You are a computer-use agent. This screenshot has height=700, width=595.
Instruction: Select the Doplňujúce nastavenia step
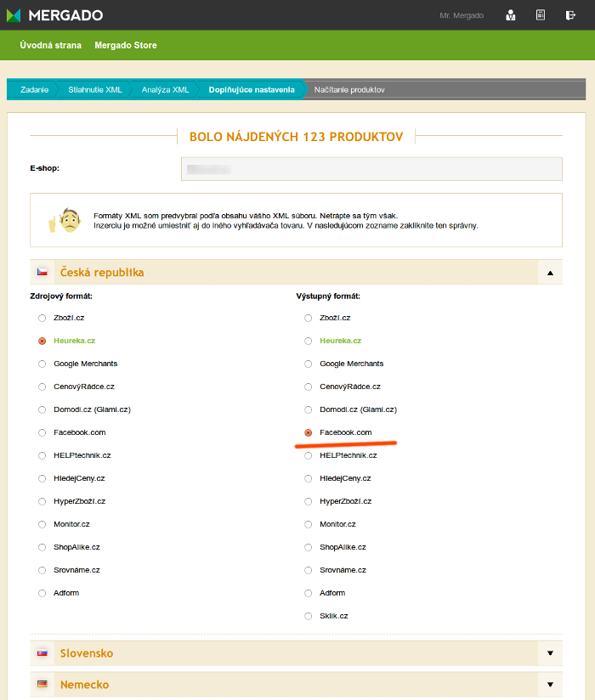click(252, 90)
